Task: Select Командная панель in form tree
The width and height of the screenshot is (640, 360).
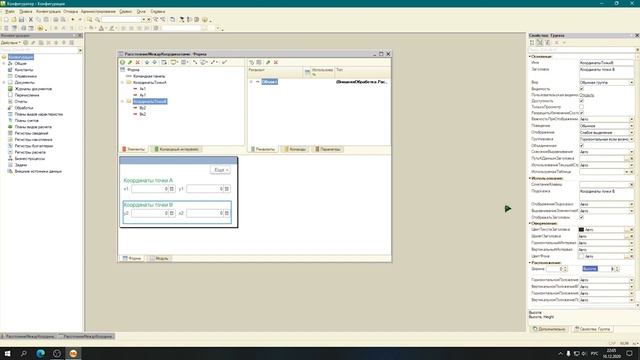Action: click(149, 76)
